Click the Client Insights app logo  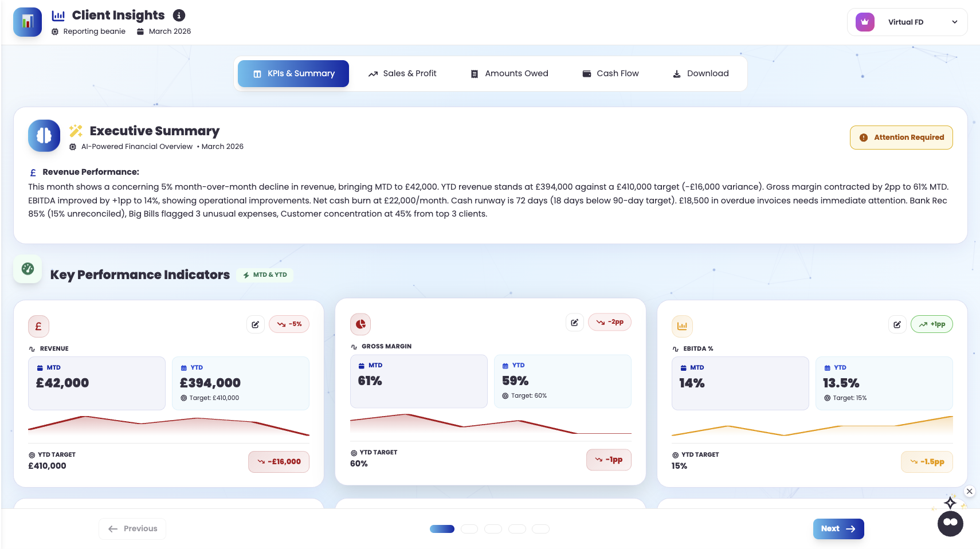coord(28,22)
